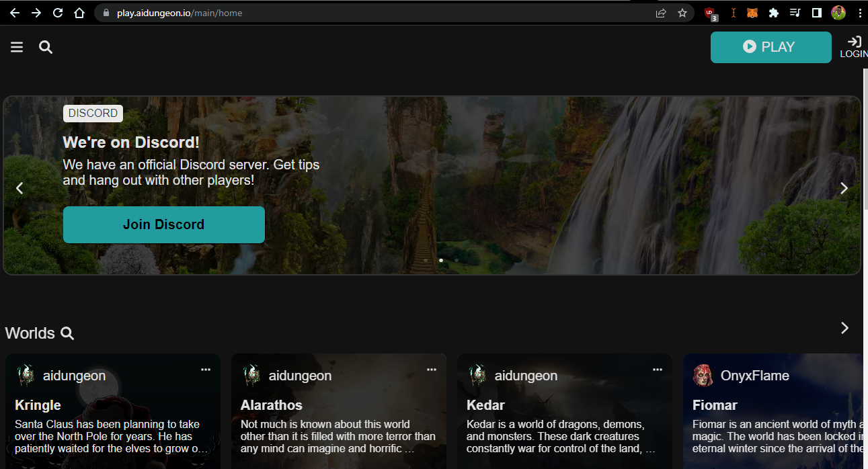Reload the current page
This screenshot has height=469, width=868.
[58, 13]
